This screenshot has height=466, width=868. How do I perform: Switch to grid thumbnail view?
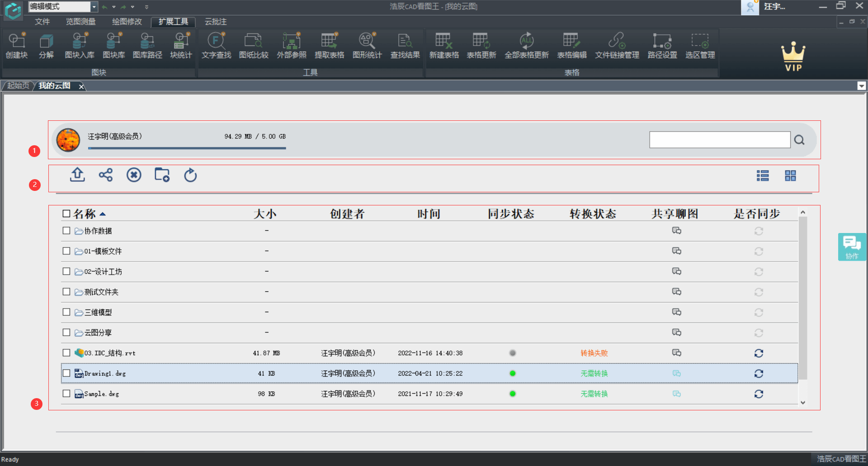[790, 176]
